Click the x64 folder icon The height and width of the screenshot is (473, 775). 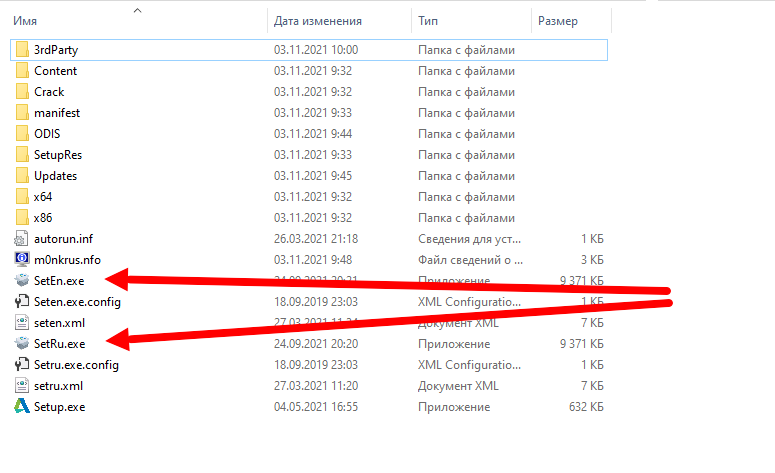pos(22,197)
